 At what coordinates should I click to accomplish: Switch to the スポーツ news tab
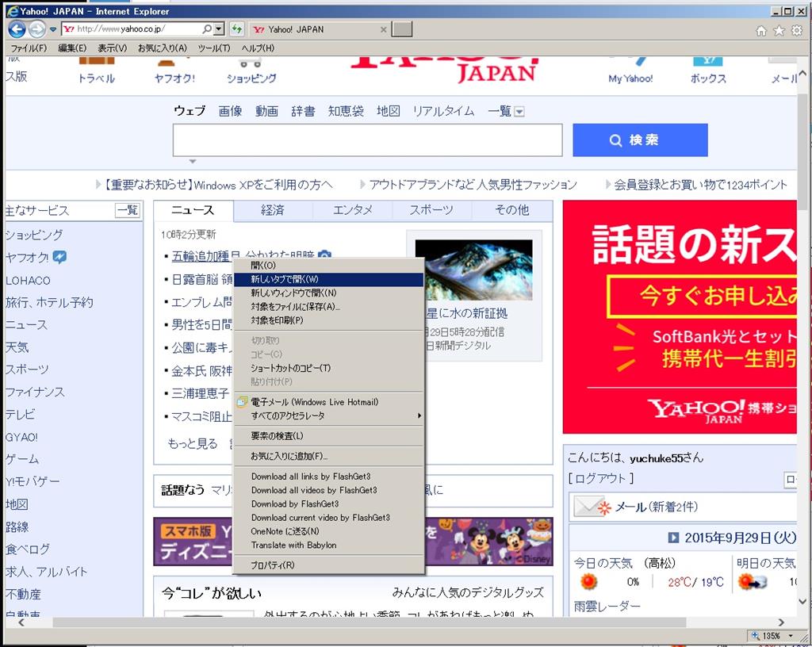point(431,210)
